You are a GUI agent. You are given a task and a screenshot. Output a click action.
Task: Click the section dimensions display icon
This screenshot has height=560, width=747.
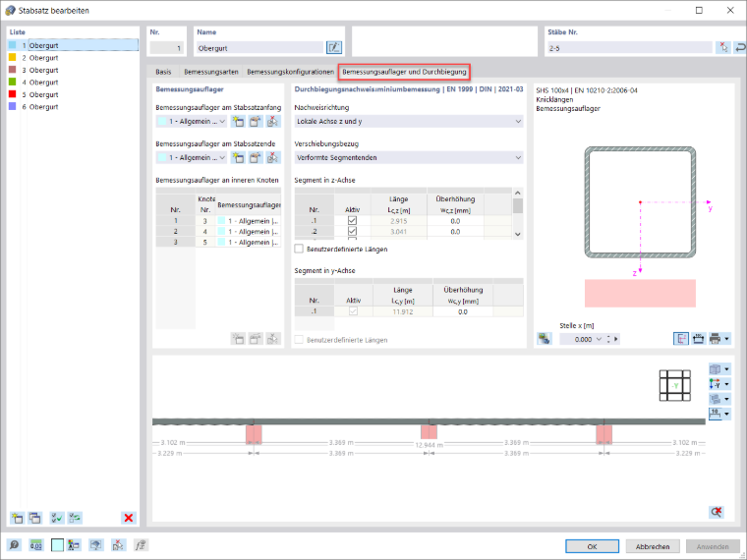click(699, 339)
